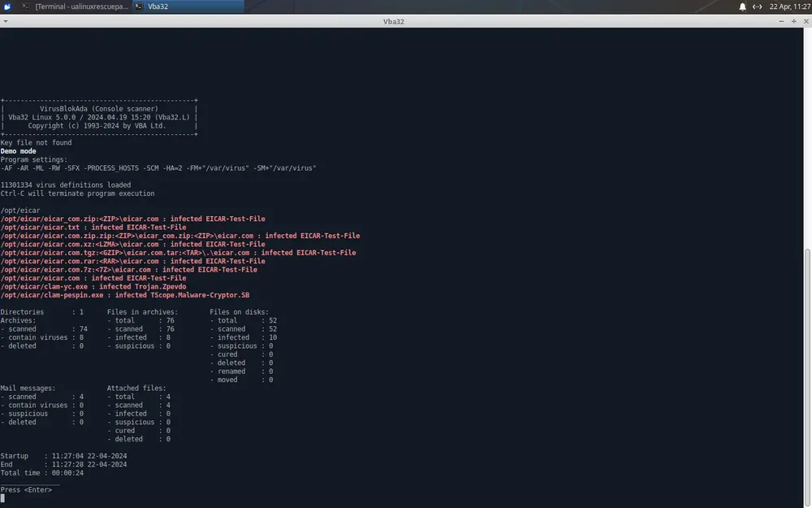Click the Files on disks 'moved : 0' row
The height and width of the screenshot is (508, 812).
point(241,380)
